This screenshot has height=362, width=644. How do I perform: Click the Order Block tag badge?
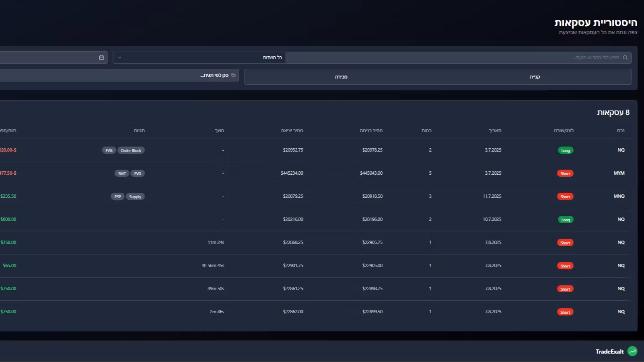(x=131, y=150)
